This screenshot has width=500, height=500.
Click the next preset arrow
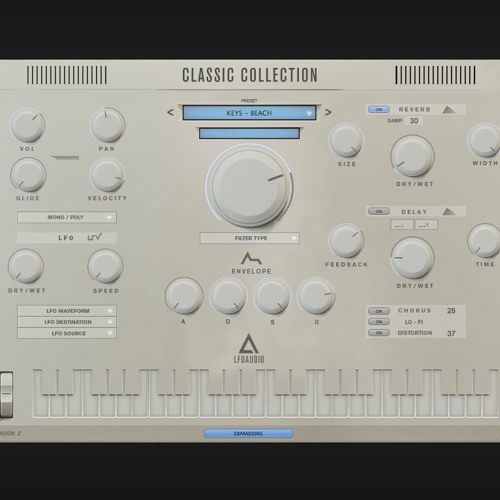pyautogui.click(x=328, y=112)
